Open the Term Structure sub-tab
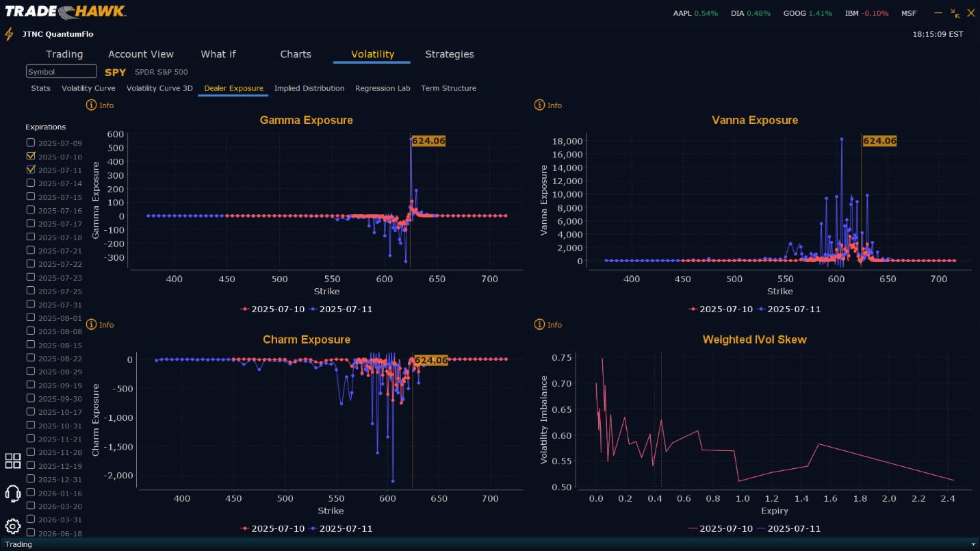Viewport: 980px width, 551px height. (x=448, y=88)
